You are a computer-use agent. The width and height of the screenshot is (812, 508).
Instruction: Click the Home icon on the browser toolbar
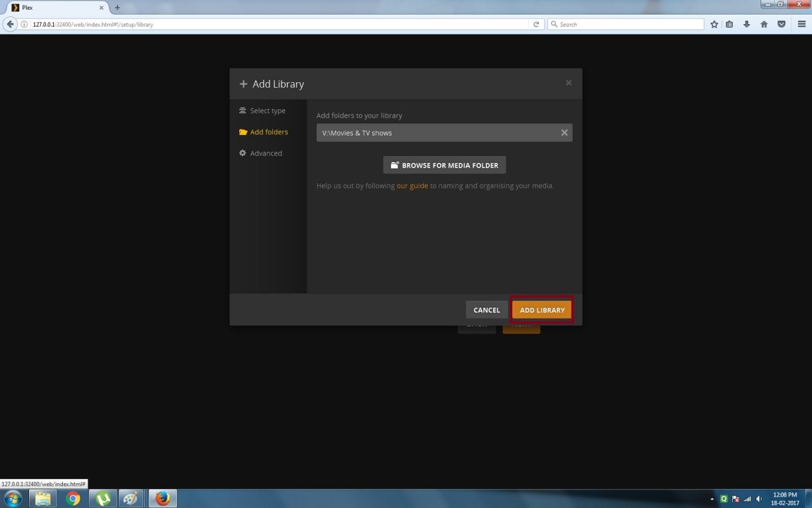[x=764, y=24]
